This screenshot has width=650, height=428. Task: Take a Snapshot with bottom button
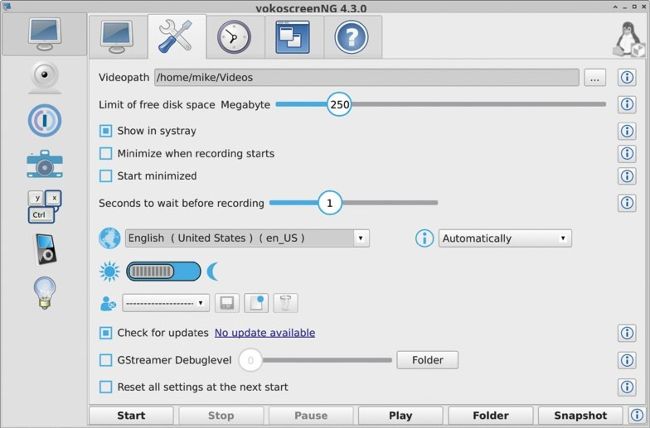tap(580, 416)
